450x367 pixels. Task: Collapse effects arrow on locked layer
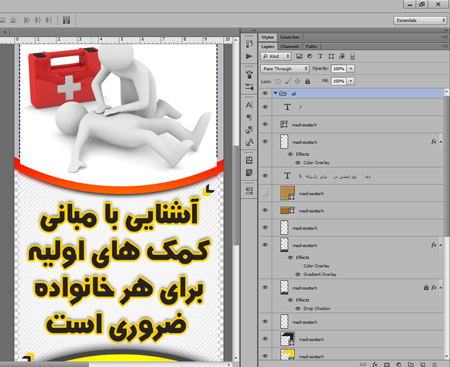click(x=441, y=287)
